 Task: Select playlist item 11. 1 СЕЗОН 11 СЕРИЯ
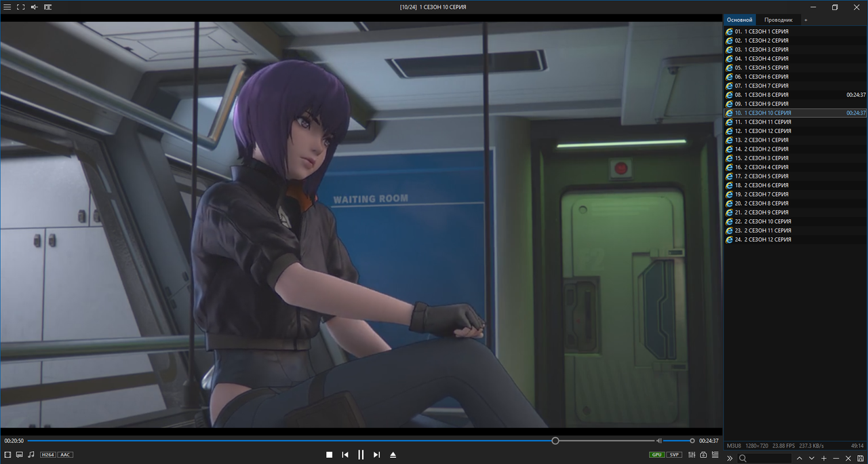796,122
